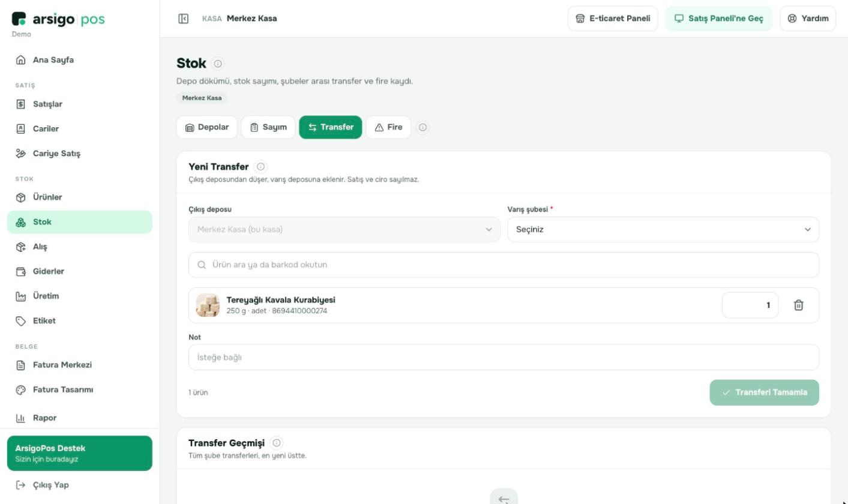Go to Giderler
The image size is (848, 504).
tap(80, 271)
